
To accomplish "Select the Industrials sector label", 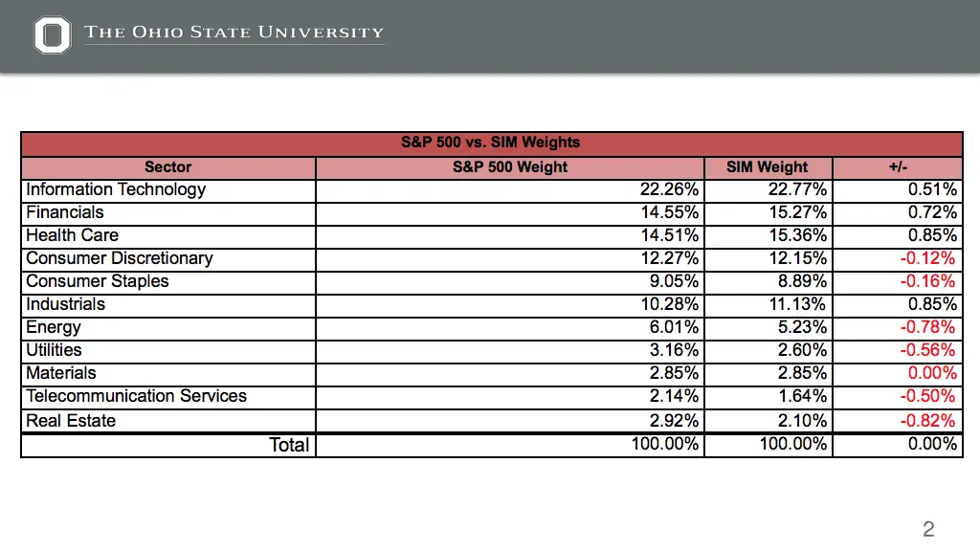I will coord(66,304).
